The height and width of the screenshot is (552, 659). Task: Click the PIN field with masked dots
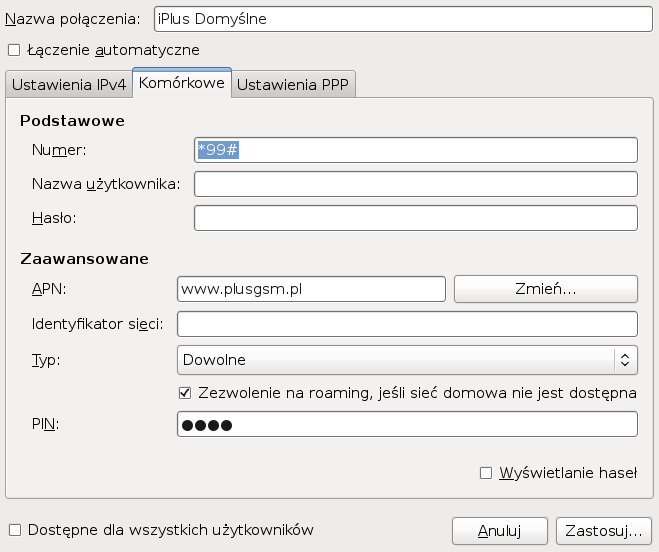[x=406, y=425]
